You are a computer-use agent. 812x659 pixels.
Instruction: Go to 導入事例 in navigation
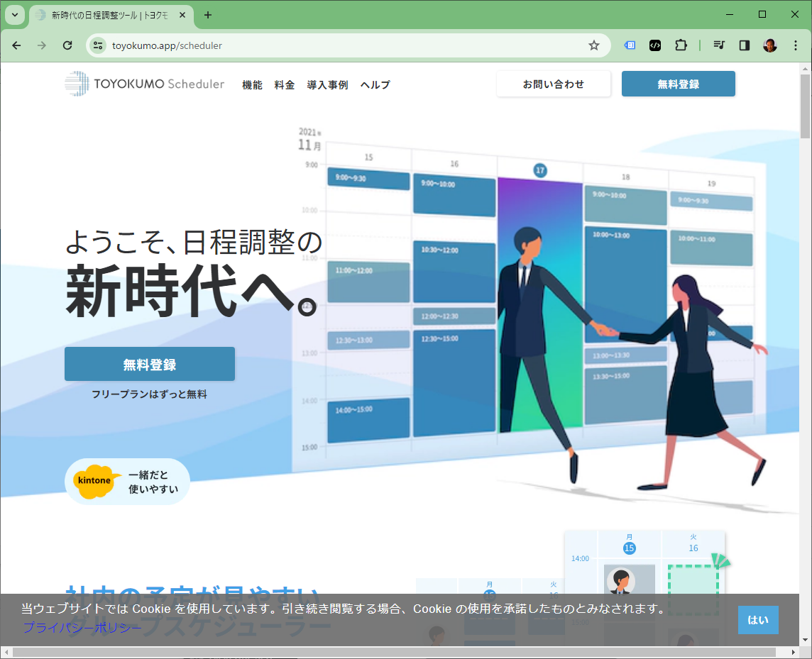[x=327, y=84]
